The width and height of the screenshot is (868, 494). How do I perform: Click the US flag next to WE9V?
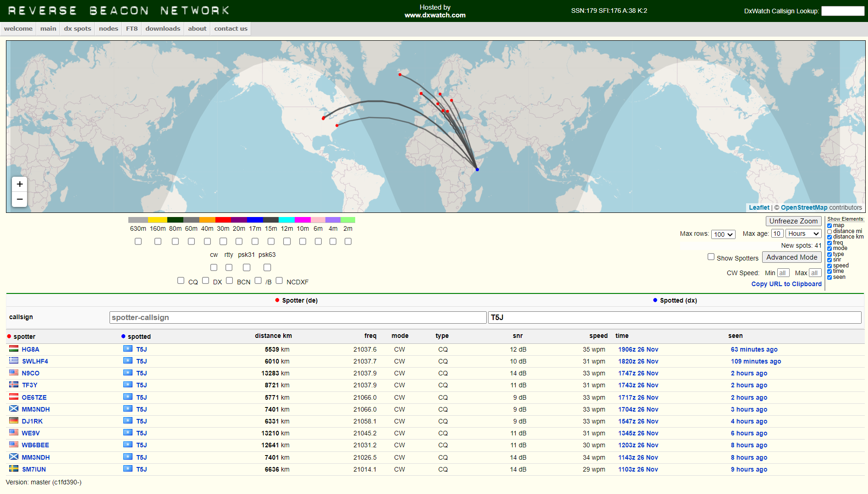click(14, 433)
